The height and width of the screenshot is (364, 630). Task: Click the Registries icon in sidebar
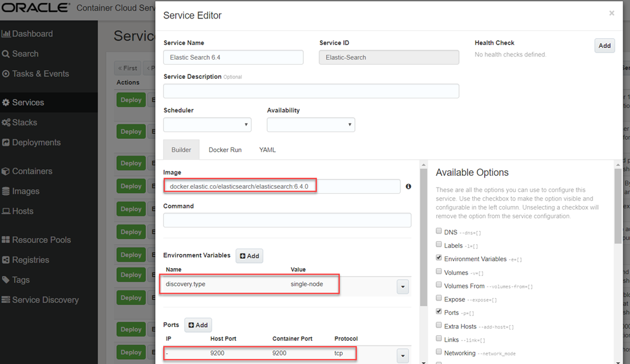pyautogui.click(x=6, y=260)
